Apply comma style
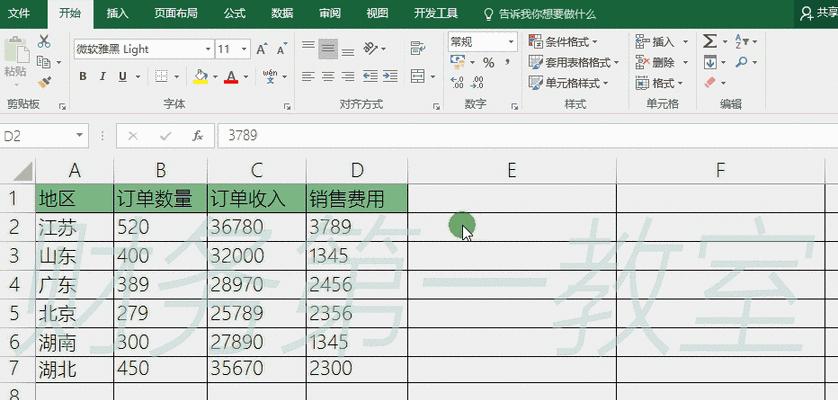This screenshot has height=400, width=838. 507,63
